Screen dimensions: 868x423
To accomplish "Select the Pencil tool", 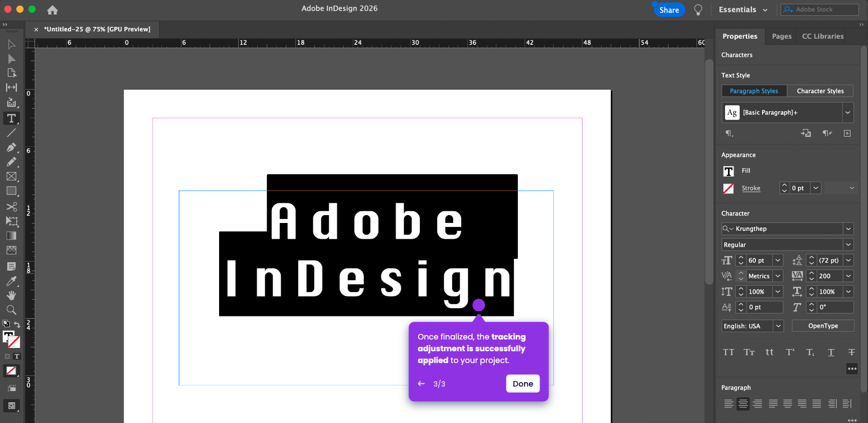I will tap(11, 162).
